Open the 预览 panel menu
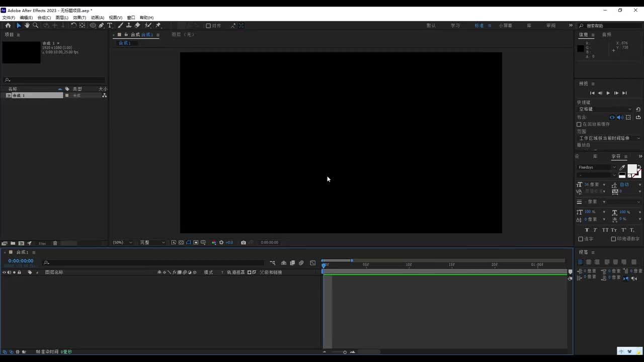This screenshot has height=362, width=644. (593, 83)
